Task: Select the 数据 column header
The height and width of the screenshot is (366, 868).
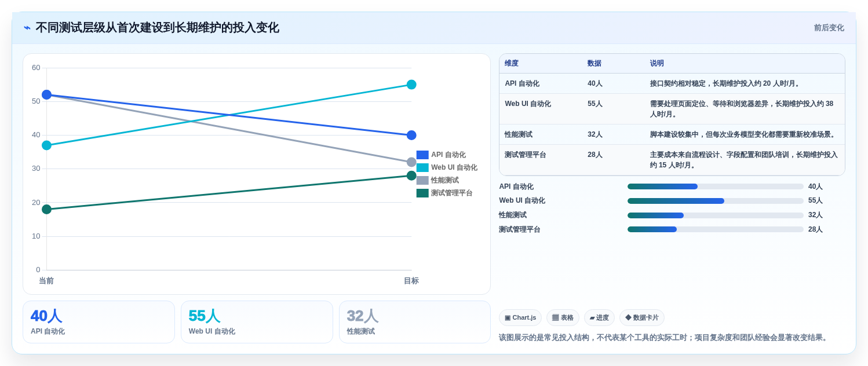Action: (x=595, y=64)
